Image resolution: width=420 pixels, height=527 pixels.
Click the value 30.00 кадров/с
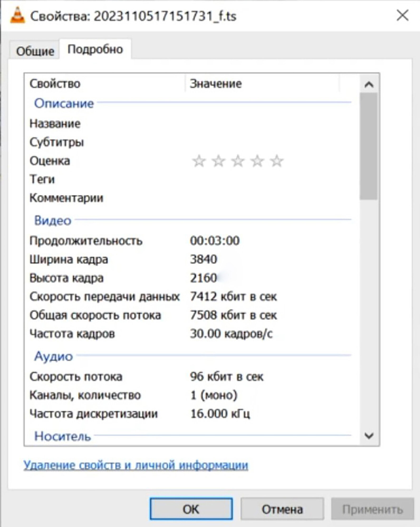coord(231,334)
